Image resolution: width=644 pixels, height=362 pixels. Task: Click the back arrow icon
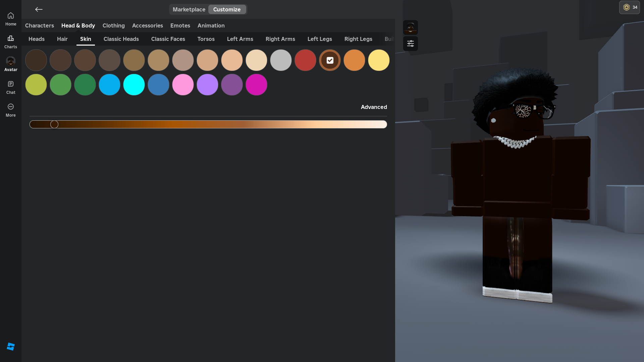click(39, 9)
